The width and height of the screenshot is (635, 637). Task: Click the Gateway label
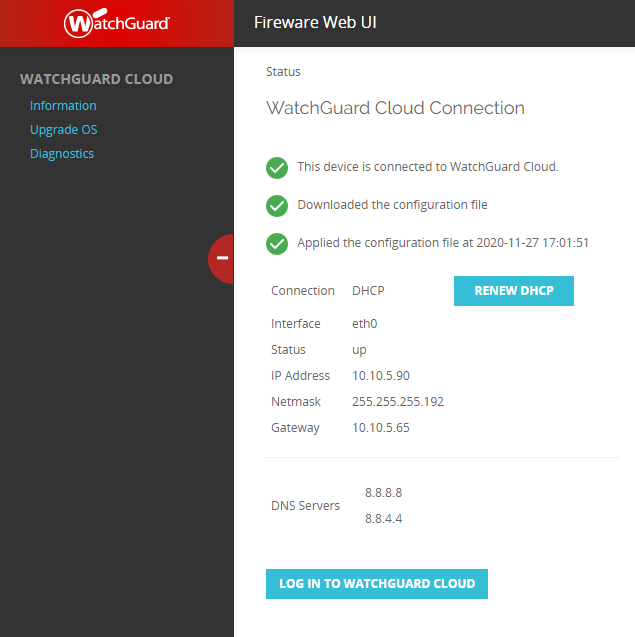coord(295,428)
